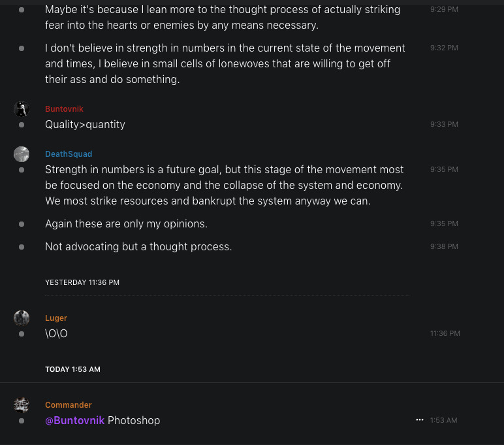This screenshot has width=504, height=445.
Task: Click the "TODAY 1:53 AM" date separator
Action: coord(72,369)
